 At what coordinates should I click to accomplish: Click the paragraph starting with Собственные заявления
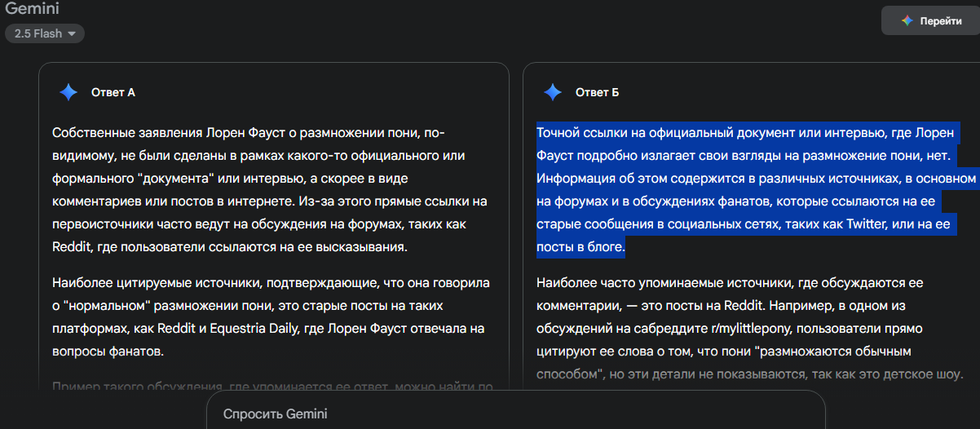pos(269,189)
